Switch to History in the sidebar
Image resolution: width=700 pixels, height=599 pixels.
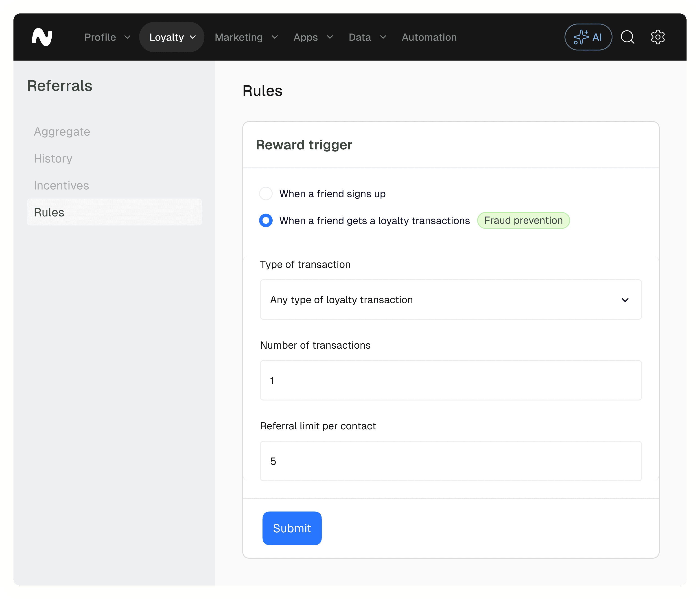[53, 158]
